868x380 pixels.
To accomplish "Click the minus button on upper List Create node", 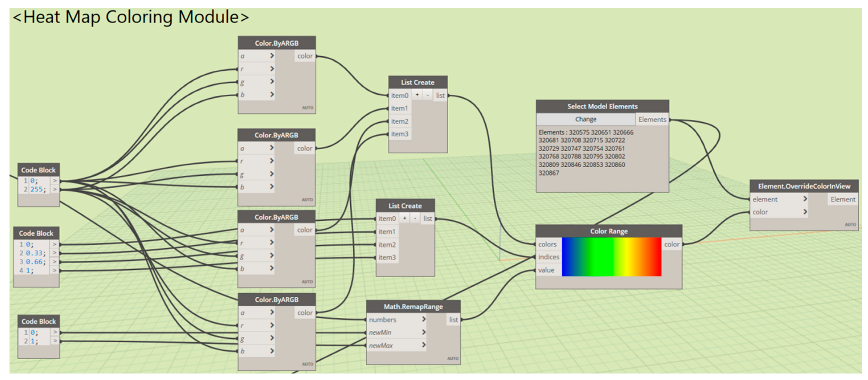I will [x=427, y=95].
